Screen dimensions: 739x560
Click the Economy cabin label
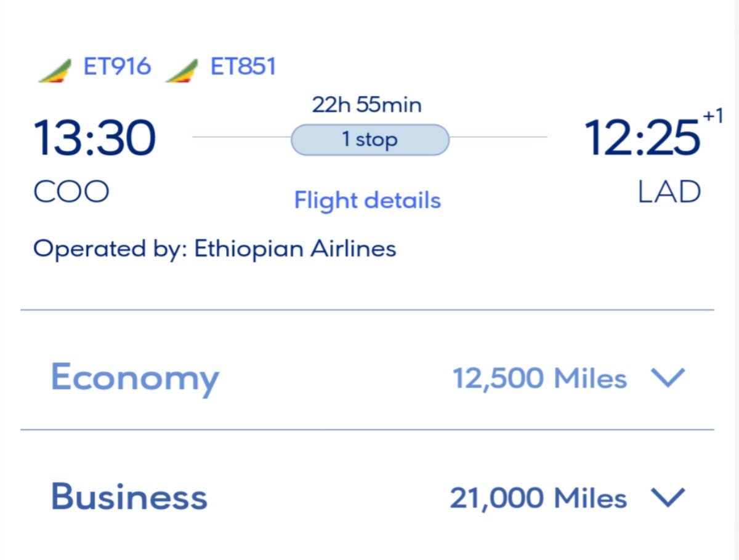[x=134, y=377]
